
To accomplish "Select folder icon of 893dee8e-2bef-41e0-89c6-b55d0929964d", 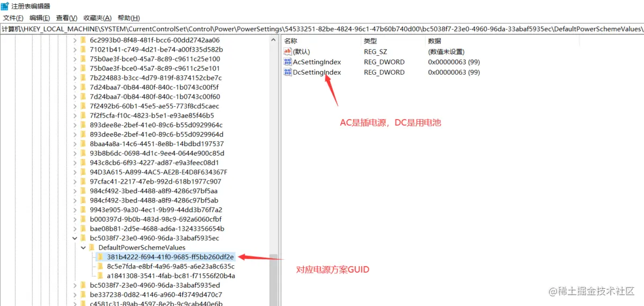I will click(x=83, y=134).
